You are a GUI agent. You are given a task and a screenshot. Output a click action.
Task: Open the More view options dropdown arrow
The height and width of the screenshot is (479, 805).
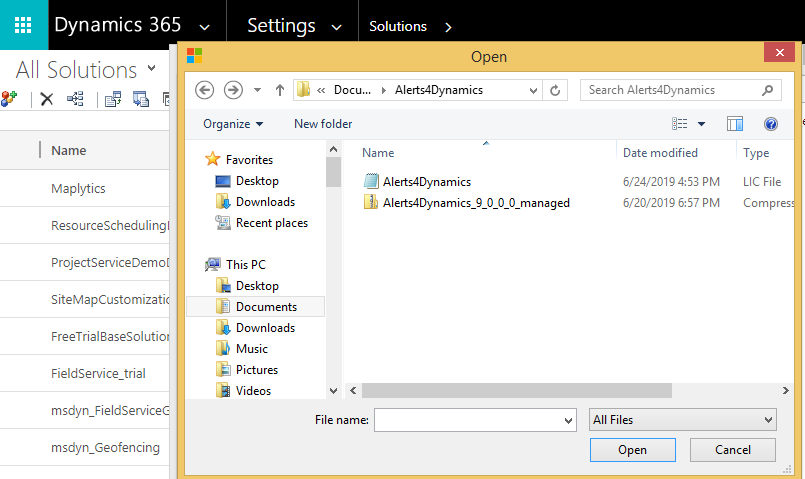click(701, 124)
